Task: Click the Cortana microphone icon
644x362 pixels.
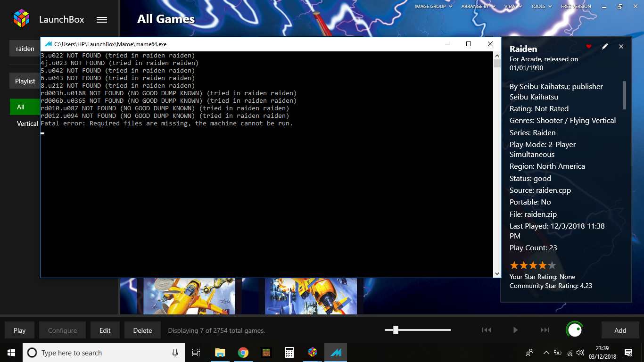Action: [175, 353]
